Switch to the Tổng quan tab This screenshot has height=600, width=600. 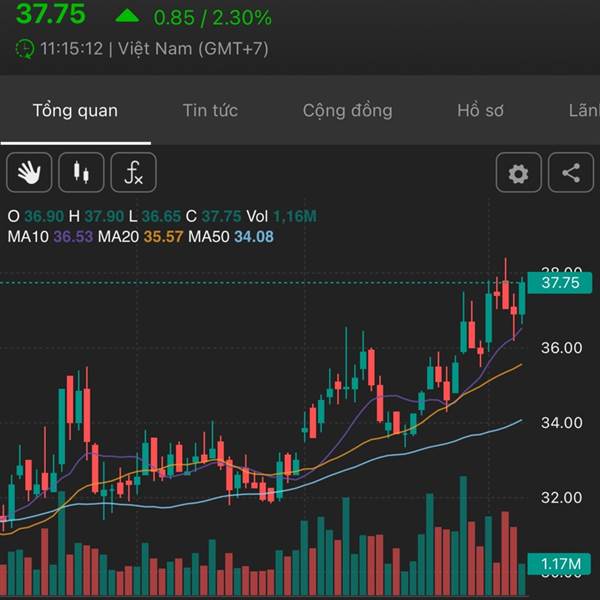(75, 111)
